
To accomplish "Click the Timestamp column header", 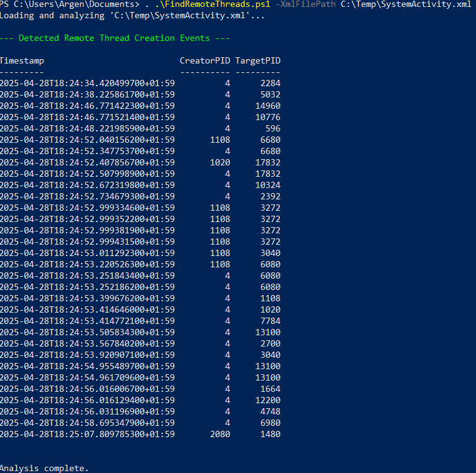I will point(22,60).
